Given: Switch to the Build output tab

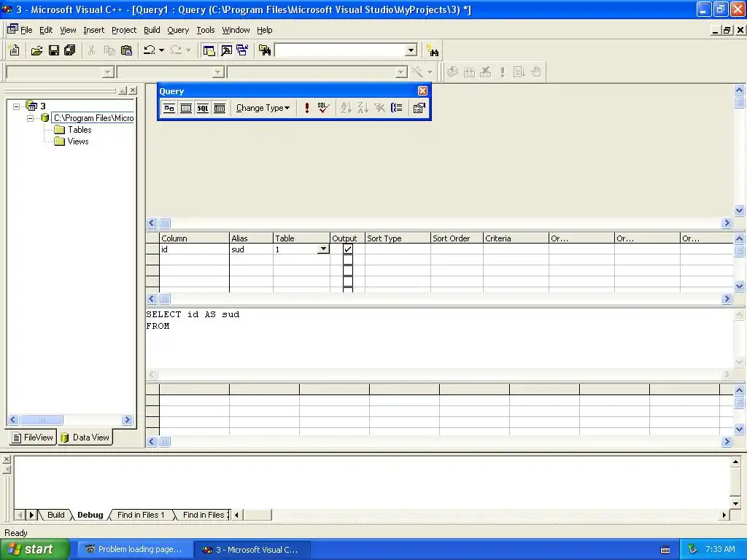Looking at the screenshot, I should pyautogui.click(x=55, y=515).
